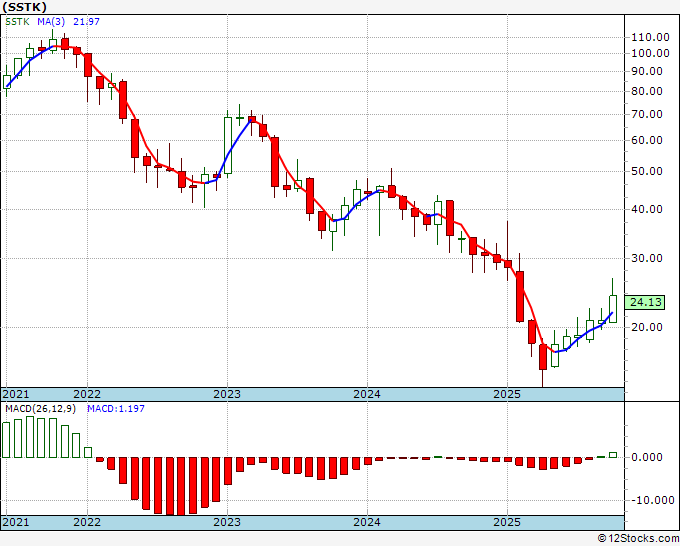Click the MACD:1.197 value readout
The image size is (680, 546).
tap(116, 409)
